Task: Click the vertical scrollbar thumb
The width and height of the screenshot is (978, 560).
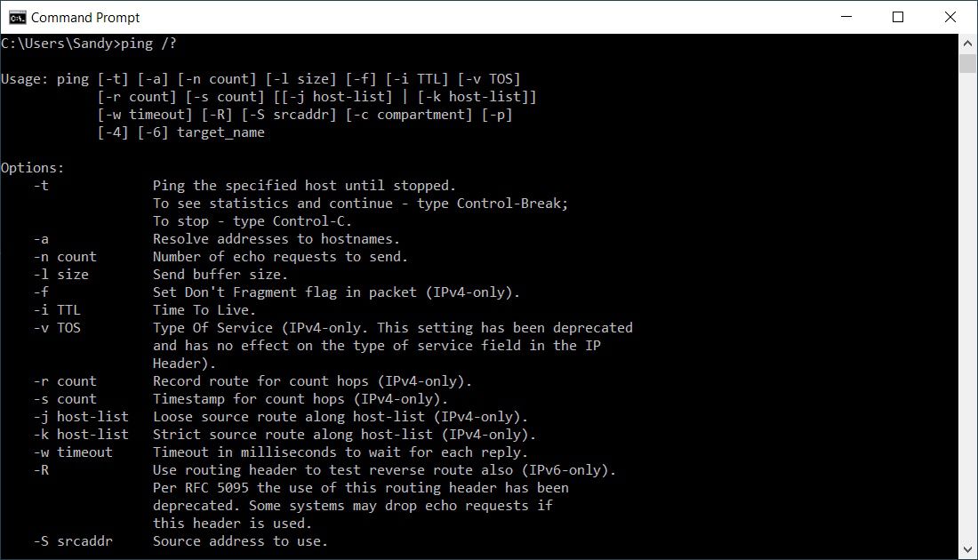Action: click(967, 64)
